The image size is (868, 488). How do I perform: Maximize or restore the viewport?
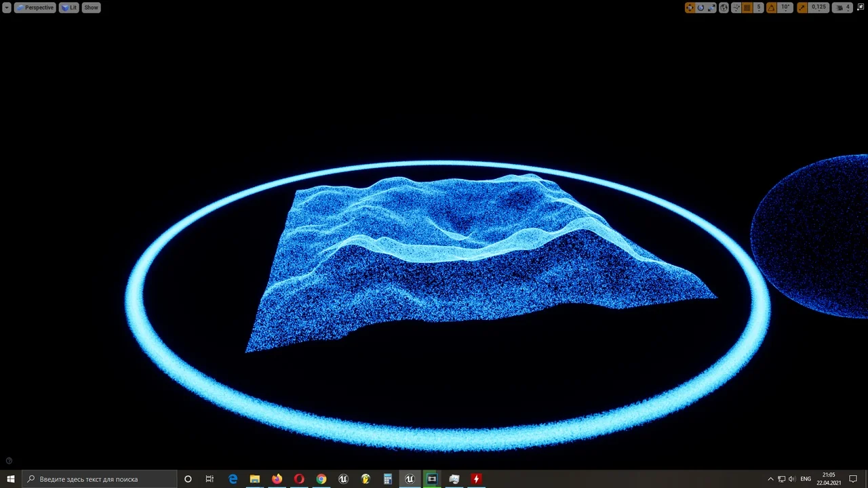tap(861, 7)
